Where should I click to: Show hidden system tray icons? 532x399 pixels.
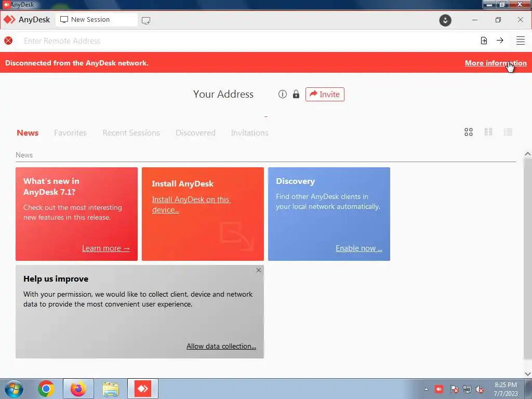[x=426, y=389]
